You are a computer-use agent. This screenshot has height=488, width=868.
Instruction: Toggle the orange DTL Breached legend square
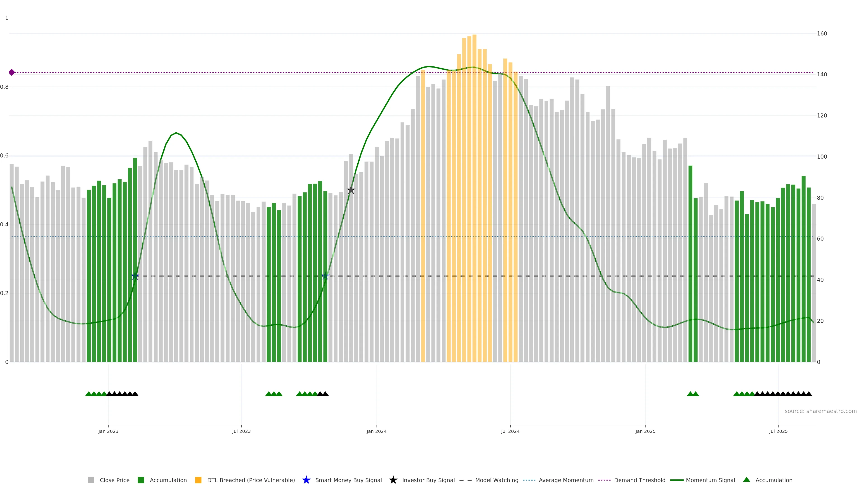[x=198, y=480]
